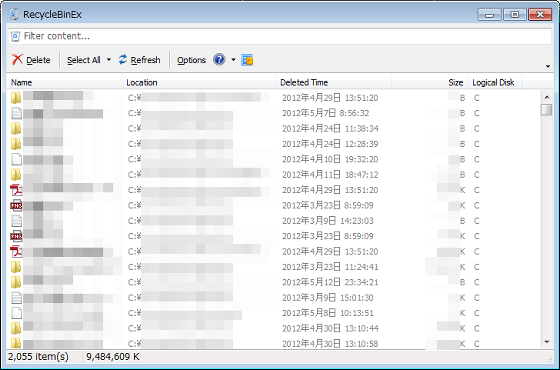Viewport: 560px width, 370px height.
Task: Sort by the Name column header
Action: [x=65, y=82]
